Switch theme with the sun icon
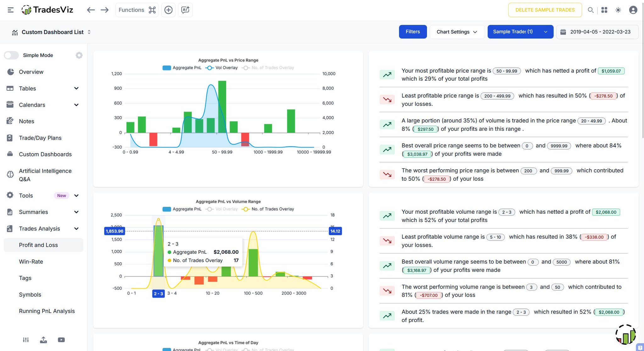Image resolution: width=644 pixels, height=351 pixels. 618,10
